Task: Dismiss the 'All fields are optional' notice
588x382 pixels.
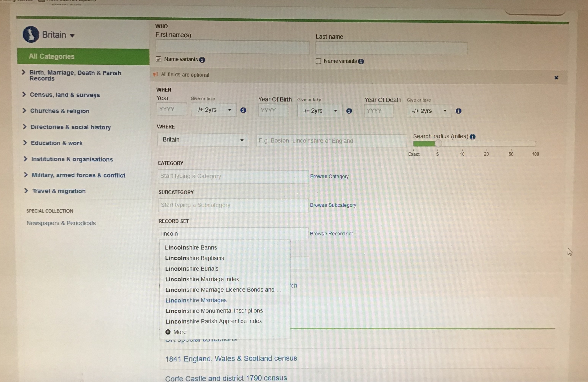Action: pyautogui.click(x=556, y=78)
